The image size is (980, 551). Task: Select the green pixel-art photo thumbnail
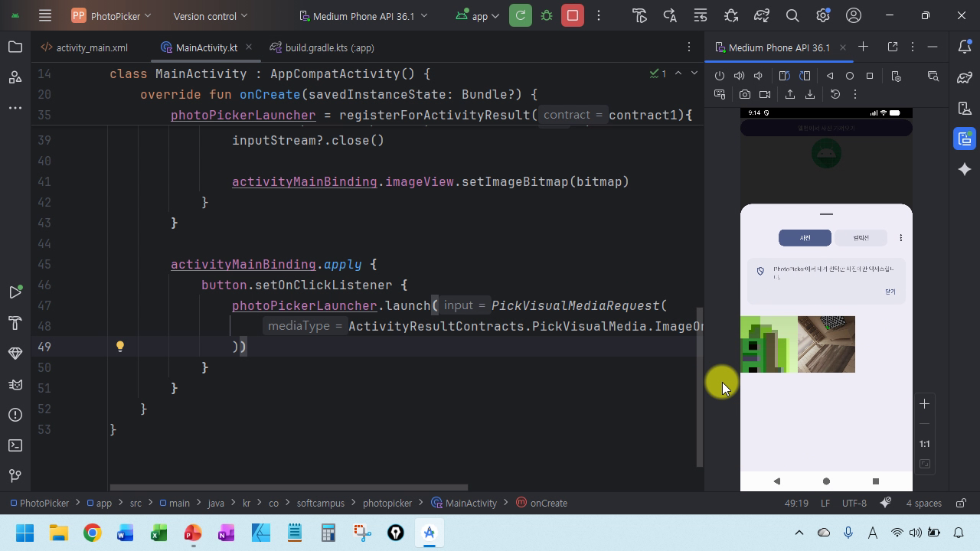point(768,344)
